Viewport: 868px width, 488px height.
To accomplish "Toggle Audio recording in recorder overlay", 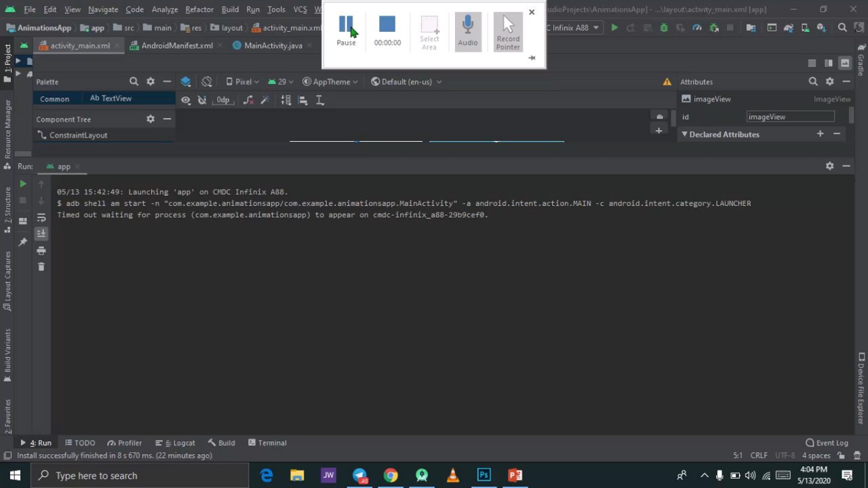I will [x=467, y=30].
